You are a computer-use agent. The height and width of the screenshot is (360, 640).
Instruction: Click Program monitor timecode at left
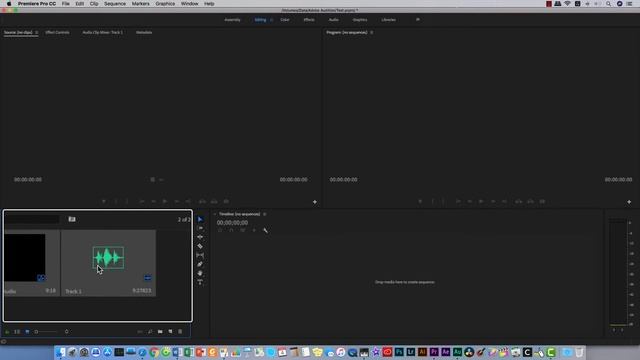pos(343,180)
